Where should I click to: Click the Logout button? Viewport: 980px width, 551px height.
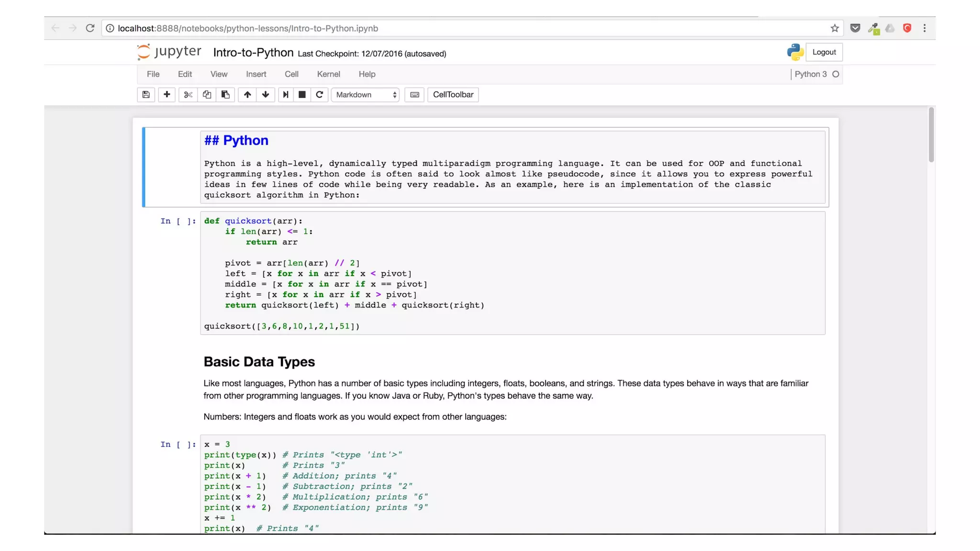tap(824, 52)
